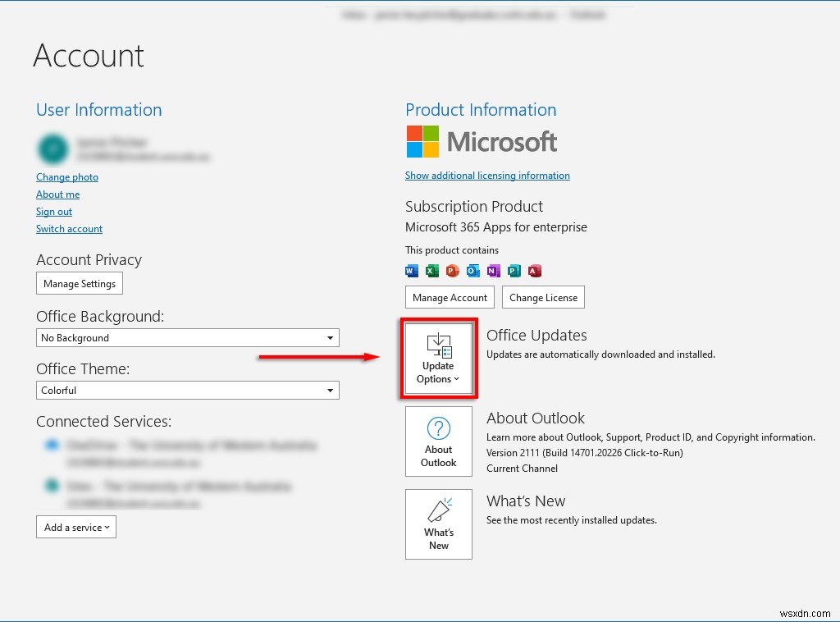Open the Office Theme dropdown
Image resolution: width=840 pixels, height=622 pixels.
[331, 390]
